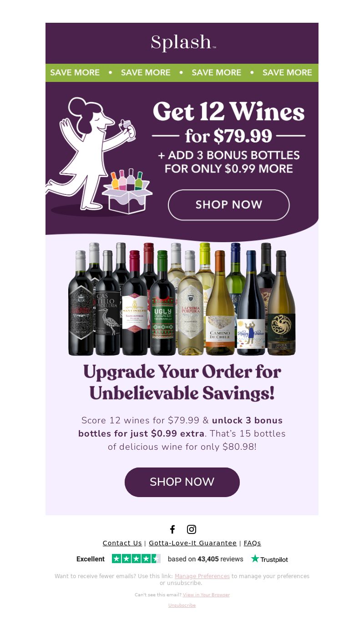Viewport: 364px width, 630px height.
Task: Click the Splash logo at top
Action: pyautogui.click(x=183, y=43)
